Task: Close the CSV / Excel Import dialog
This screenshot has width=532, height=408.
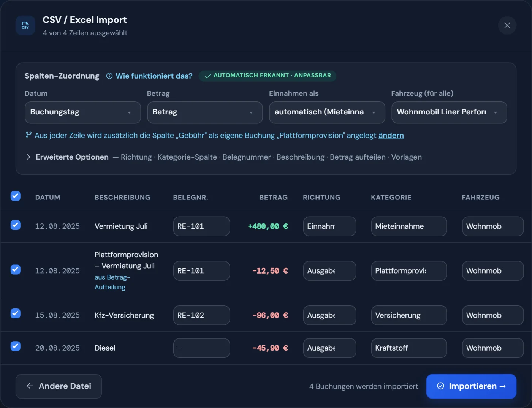Action: click(507, 25)
